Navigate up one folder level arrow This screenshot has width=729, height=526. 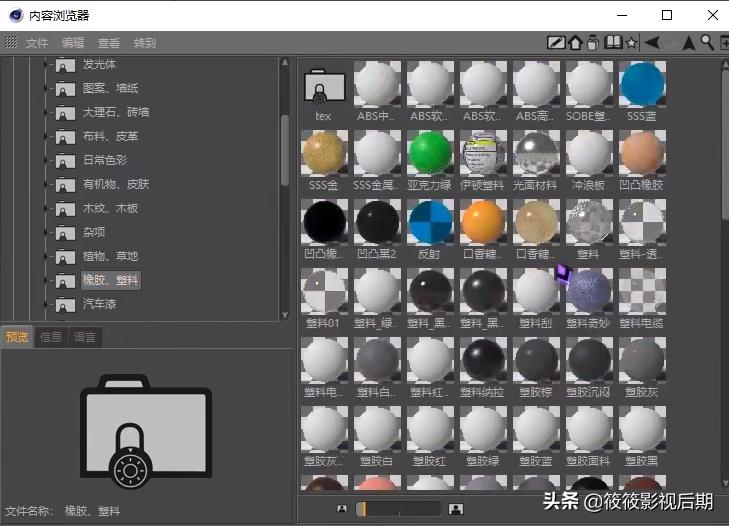[x=689, y=43]
